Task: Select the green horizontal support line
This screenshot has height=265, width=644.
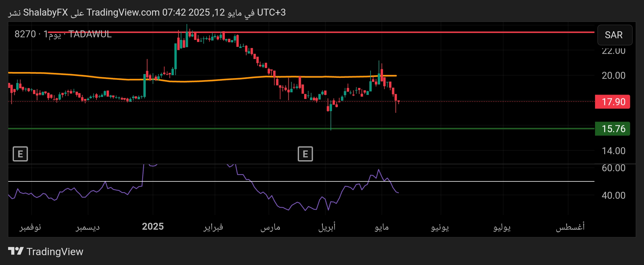Action: pos(301,128)
